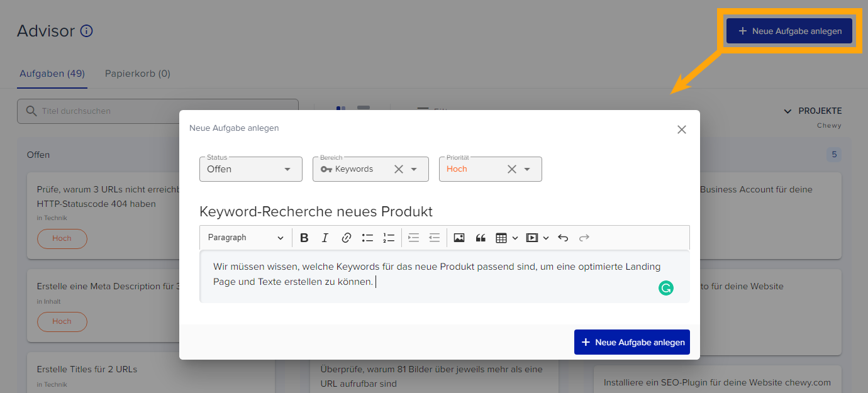Apply italic formatting in the editor
The image size is (868, 393).
325,238
